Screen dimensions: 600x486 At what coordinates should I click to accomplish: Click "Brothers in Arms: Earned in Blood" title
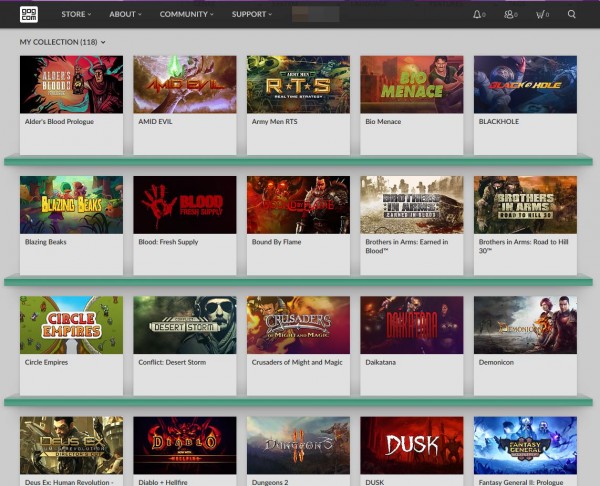tap(407, 246)
